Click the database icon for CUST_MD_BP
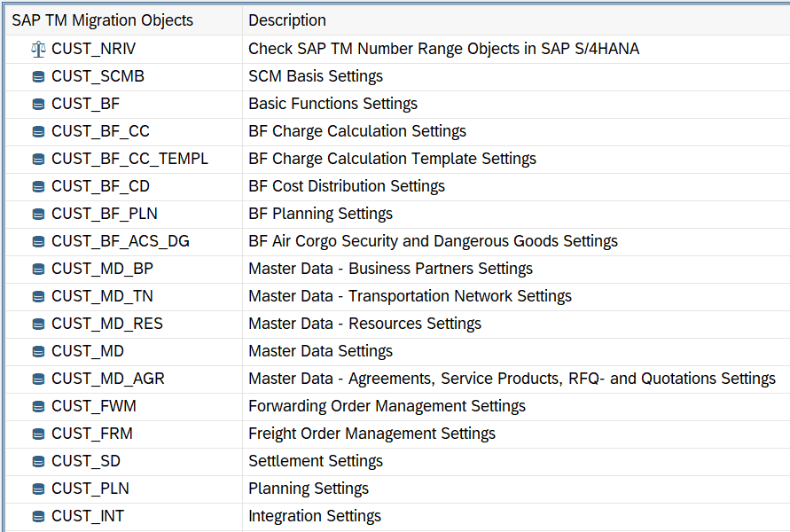This screenshot has height=532, width=790. pos(38,269)
